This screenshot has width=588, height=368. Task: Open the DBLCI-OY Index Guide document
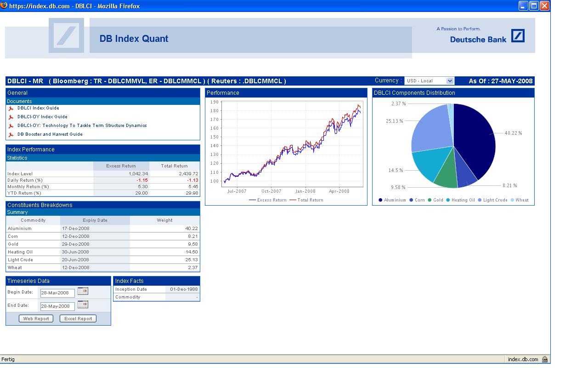42,117
